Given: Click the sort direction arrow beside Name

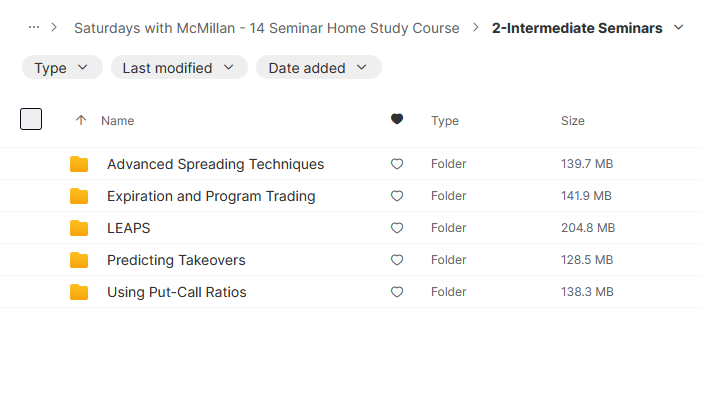Looking at the screenshot, I should point(81,120).
